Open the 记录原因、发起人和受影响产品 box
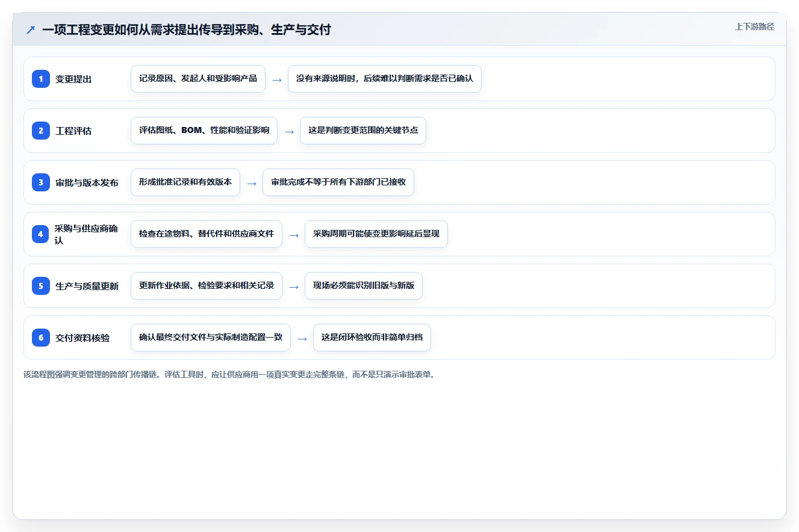 pos(198,79)
